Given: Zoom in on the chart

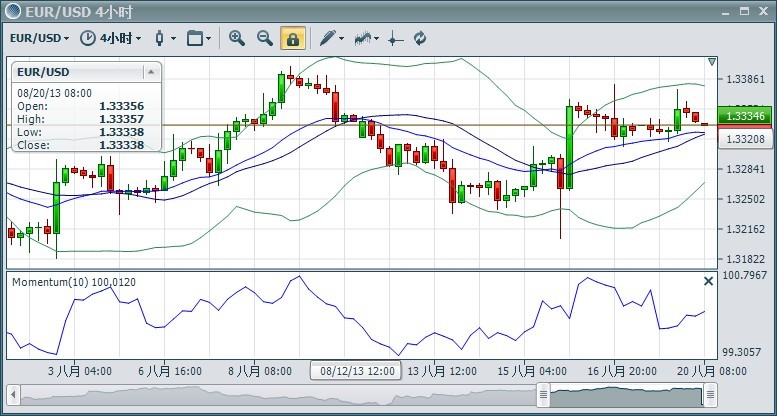Looking at the screenshot, I should click(237, 38).
